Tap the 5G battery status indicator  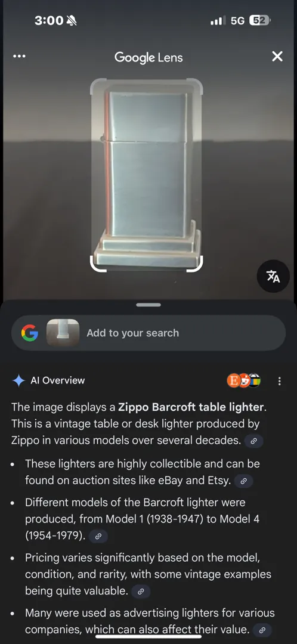[x=260, y=20]
